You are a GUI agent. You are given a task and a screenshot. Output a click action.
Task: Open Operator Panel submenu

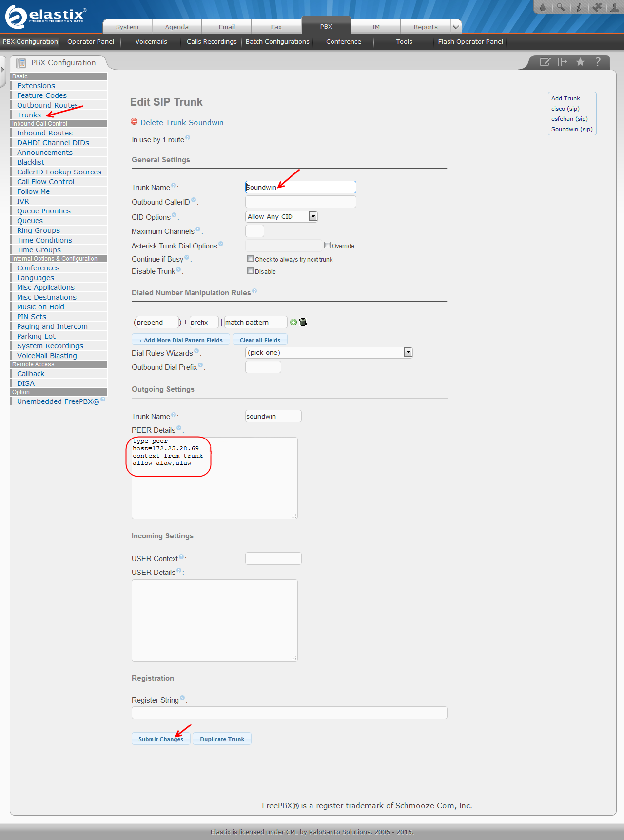[91, 42]
